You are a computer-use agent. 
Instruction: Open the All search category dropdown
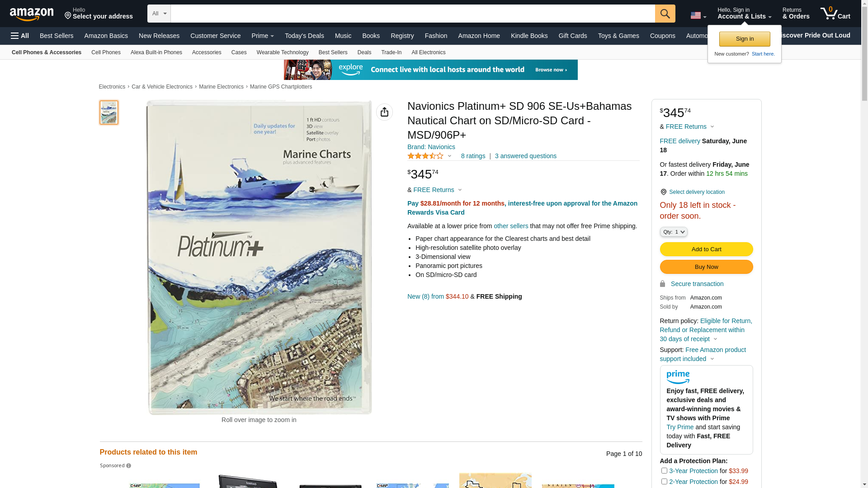click(x=159, y=14)
